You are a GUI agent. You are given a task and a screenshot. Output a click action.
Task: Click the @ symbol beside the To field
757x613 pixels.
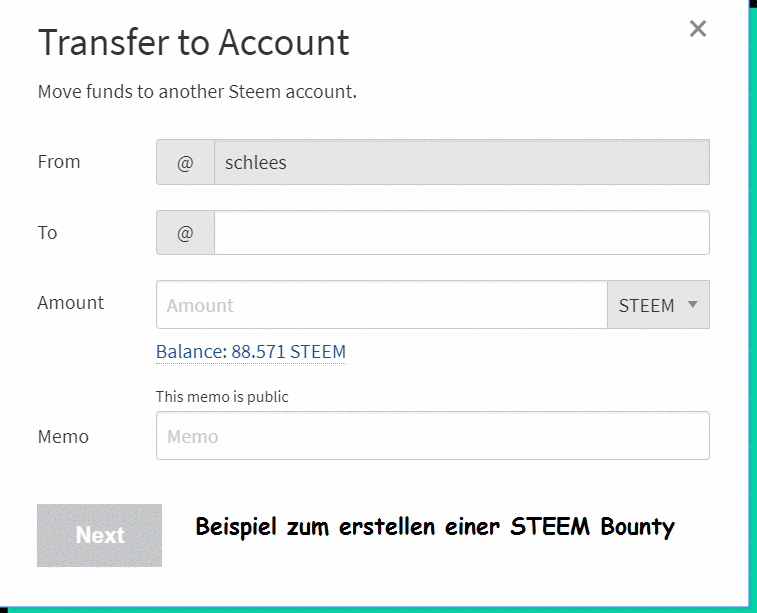(x=185, y=233)
